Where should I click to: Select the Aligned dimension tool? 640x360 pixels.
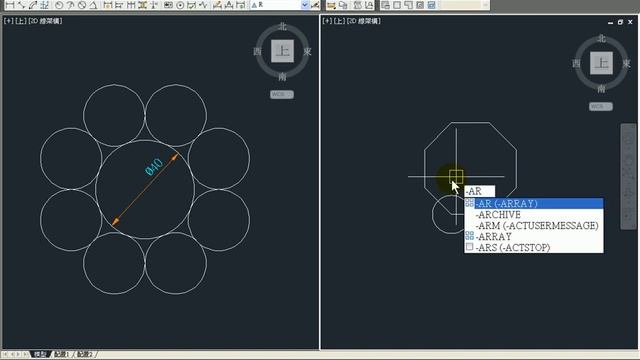click(21, 5)
